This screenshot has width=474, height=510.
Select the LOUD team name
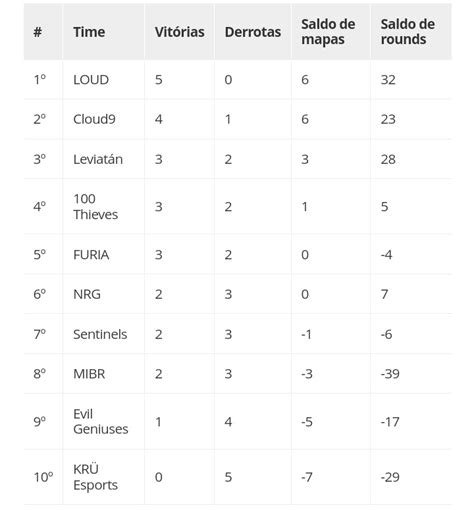click(91, 80)
